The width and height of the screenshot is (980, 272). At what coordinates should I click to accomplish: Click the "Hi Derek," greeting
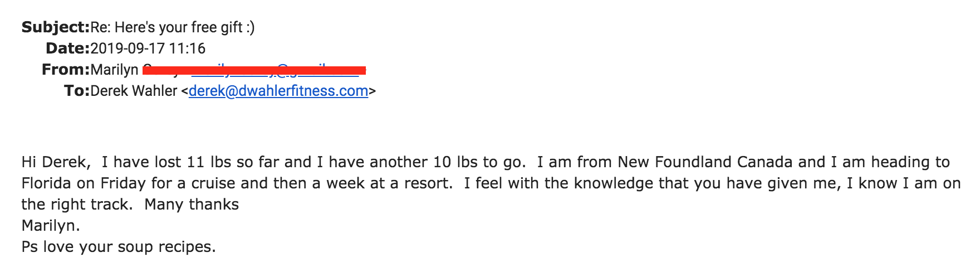(56, 162)
